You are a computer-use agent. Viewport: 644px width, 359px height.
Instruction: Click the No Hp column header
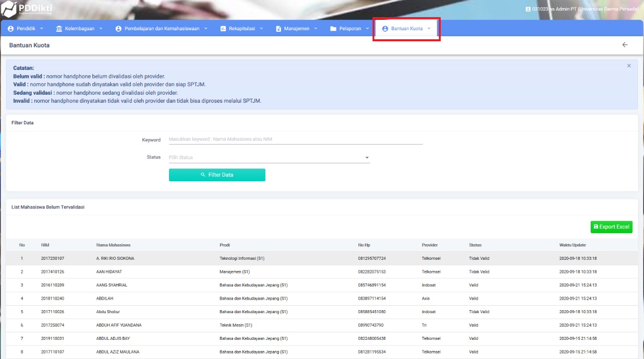click(364, 245)
